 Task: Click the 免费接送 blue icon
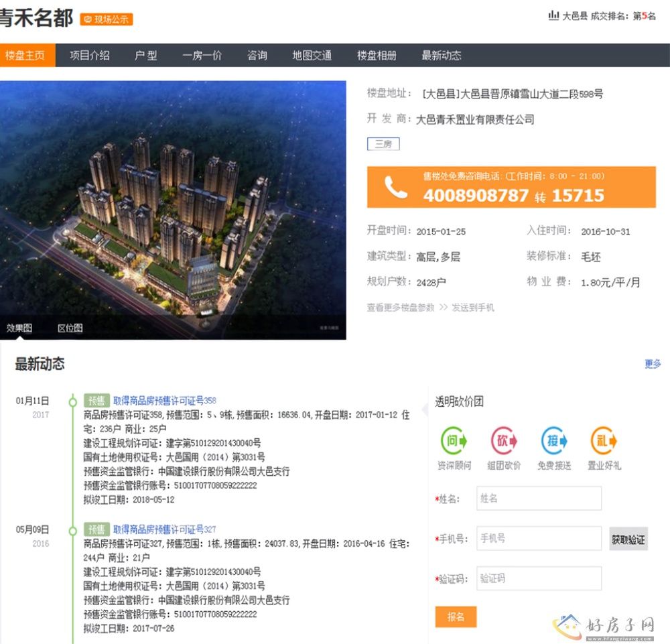(554, 440)
